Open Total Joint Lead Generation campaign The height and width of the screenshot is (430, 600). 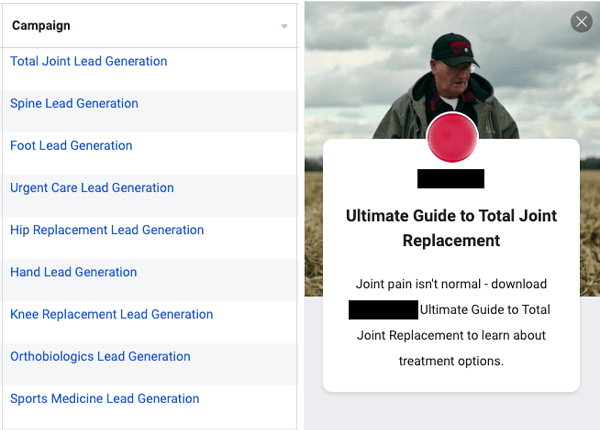pyautogui.click(x=89, y=61)
